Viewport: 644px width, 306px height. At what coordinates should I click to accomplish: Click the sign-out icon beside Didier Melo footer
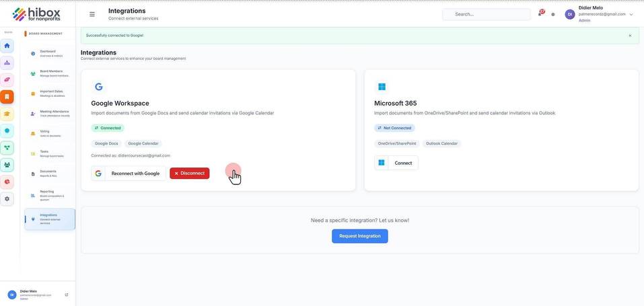(x=67, y=295)
